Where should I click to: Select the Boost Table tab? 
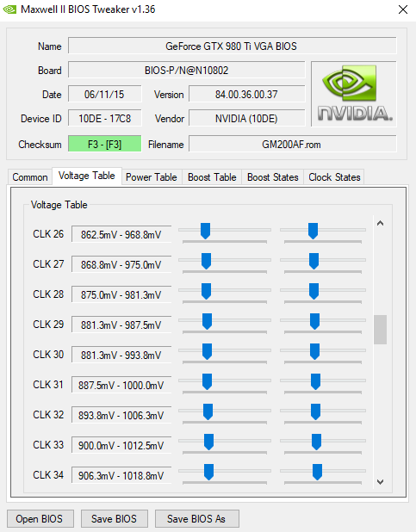click(x=212, y=177)
